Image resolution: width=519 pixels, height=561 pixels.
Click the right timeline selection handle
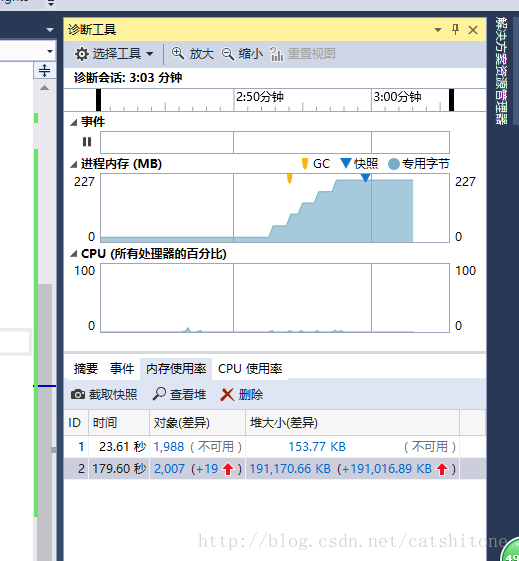coord(451,100)
